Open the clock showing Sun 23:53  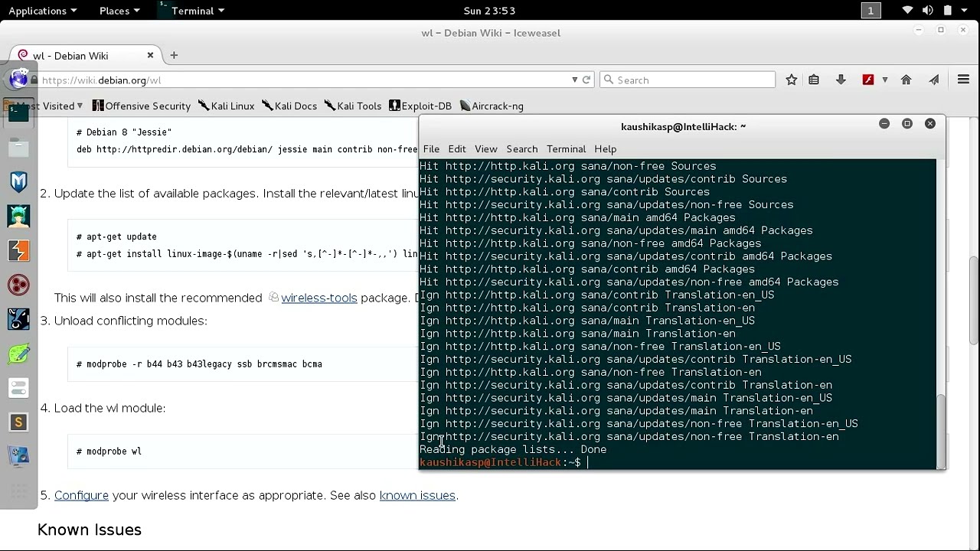point(489,11)
